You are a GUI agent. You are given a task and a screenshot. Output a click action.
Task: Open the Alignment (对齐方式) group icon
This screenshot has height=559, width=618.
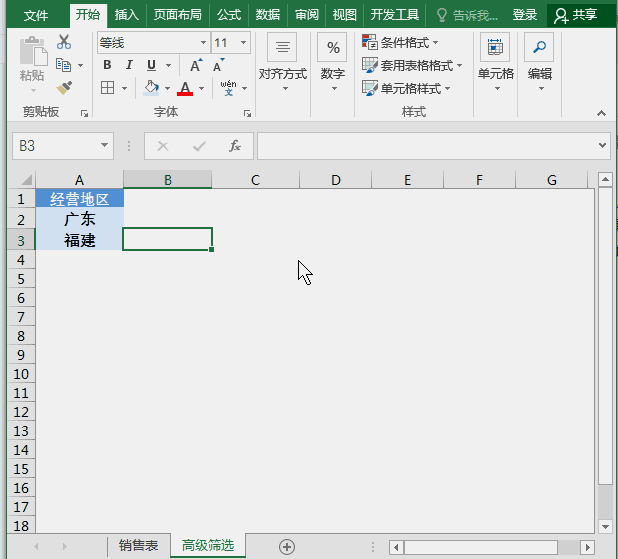282,47
